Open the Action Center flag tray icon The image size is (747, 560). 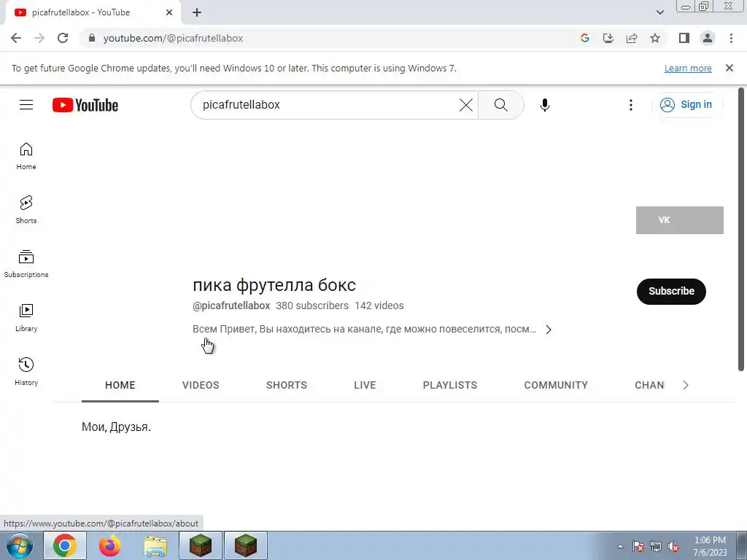pos(638,547)
